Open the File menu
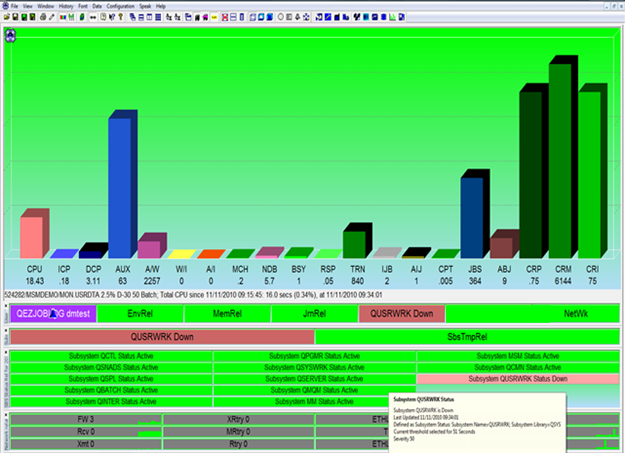The height and width of the screenshot is (453, 625). [x=15, y=5]
